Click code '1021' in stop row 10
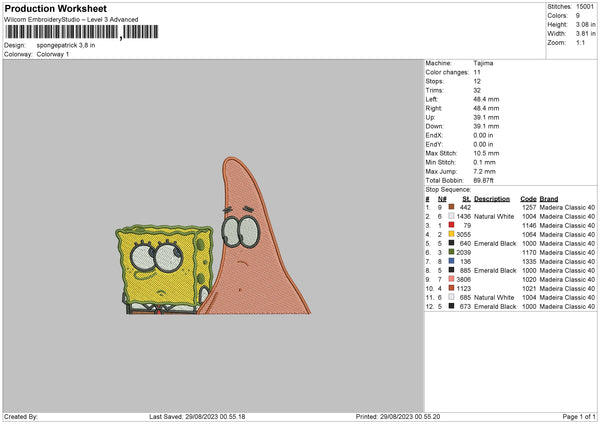This screenshot has width=600, height=424. (529, 289)
